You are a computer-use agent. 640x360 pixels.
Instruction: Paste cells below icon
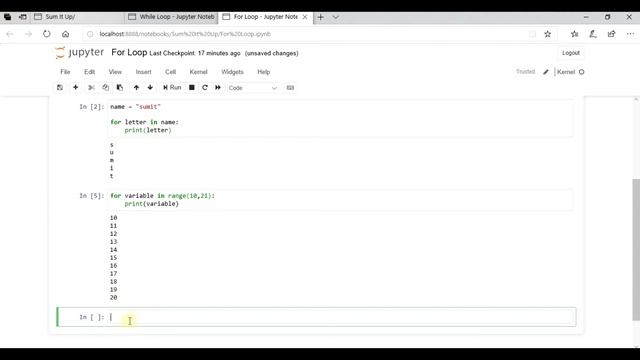[x=120, y=87]
